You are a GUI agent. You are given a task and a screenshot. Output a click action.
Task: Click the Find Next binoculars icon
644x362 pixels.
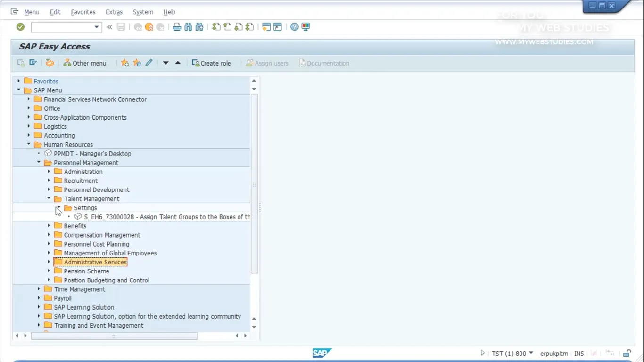(199, 27)
